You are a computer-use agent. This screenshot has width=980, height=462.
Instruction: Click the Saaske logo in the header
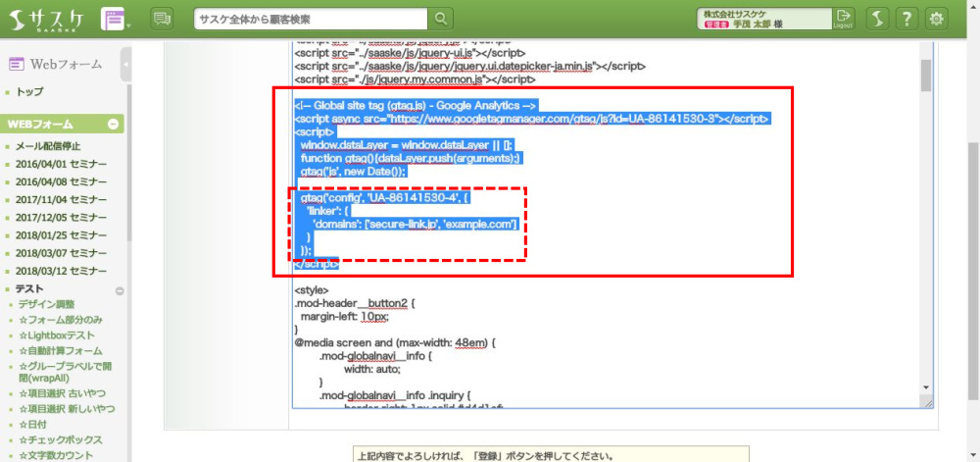coord(47,20)
